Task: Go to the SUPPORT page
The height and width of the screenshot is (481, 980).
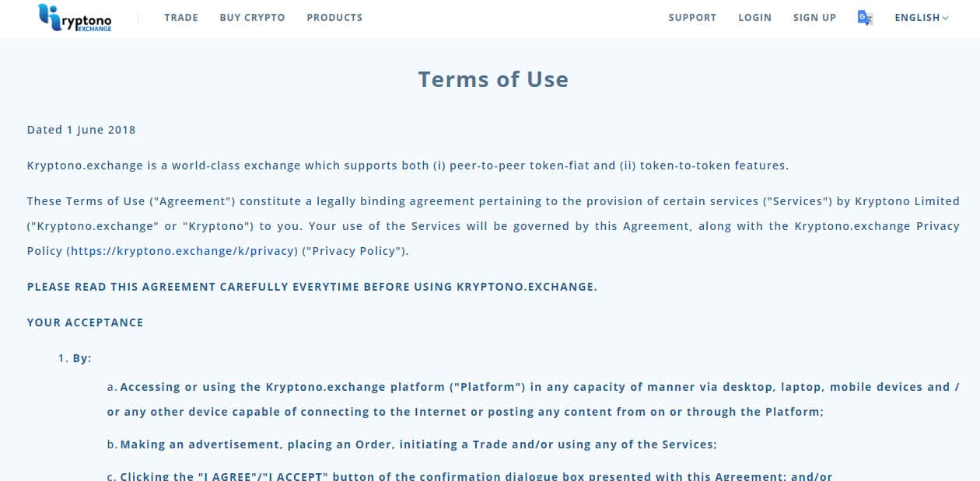Action: (x=692, y=17)
